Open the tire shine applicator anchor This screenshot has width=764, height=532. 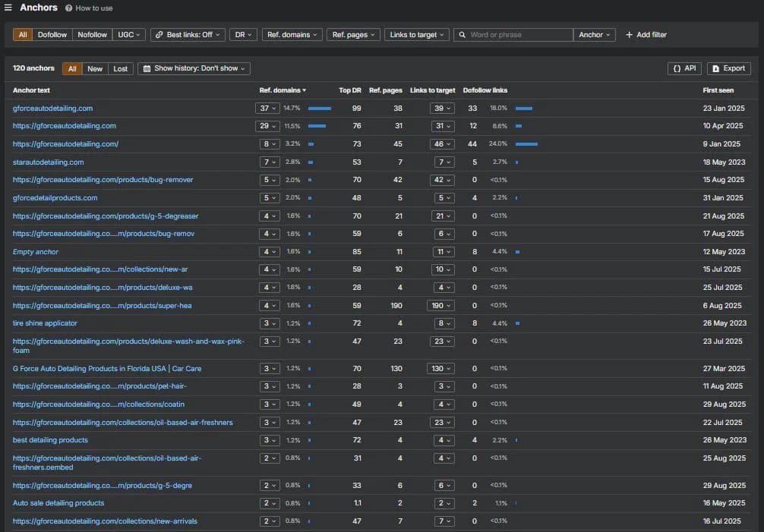45,323
